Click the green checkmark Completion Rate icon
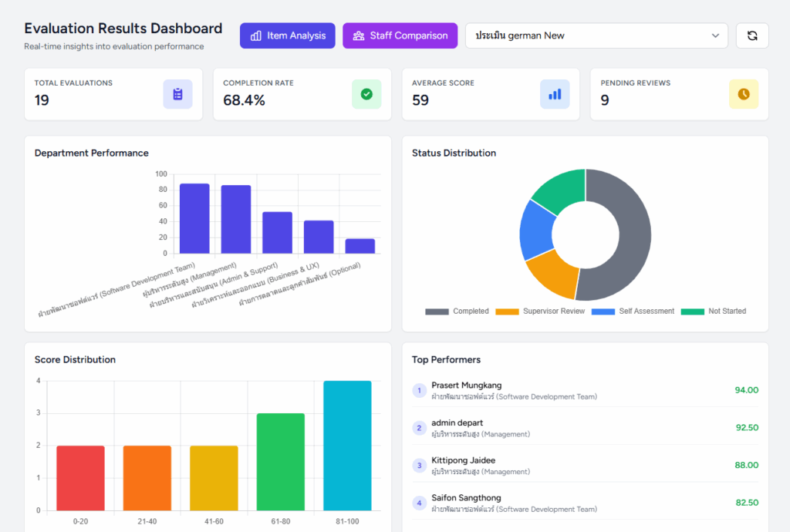Screen dimensions: 790x532 pos(366,94)
